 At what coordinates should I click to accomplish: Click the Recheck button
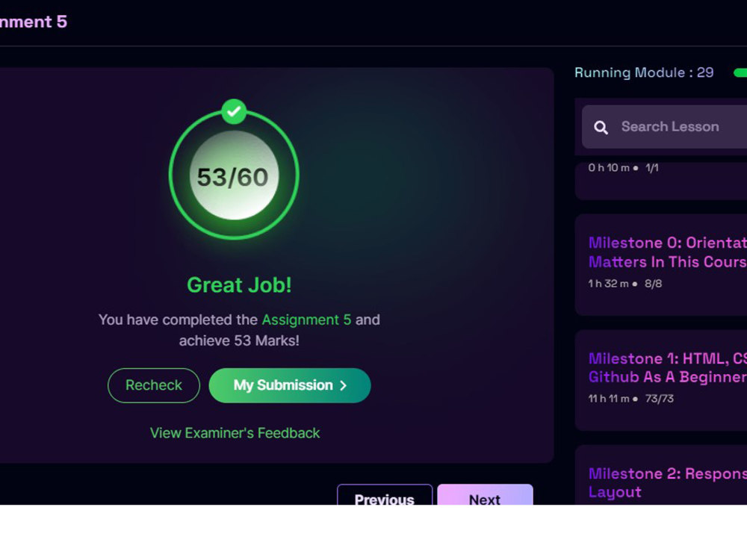click(x=153, y=385)
